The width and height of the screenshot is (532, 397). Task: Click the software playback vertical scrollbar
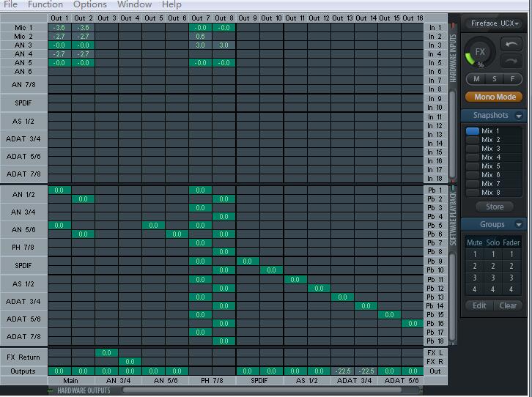(452, 297)
